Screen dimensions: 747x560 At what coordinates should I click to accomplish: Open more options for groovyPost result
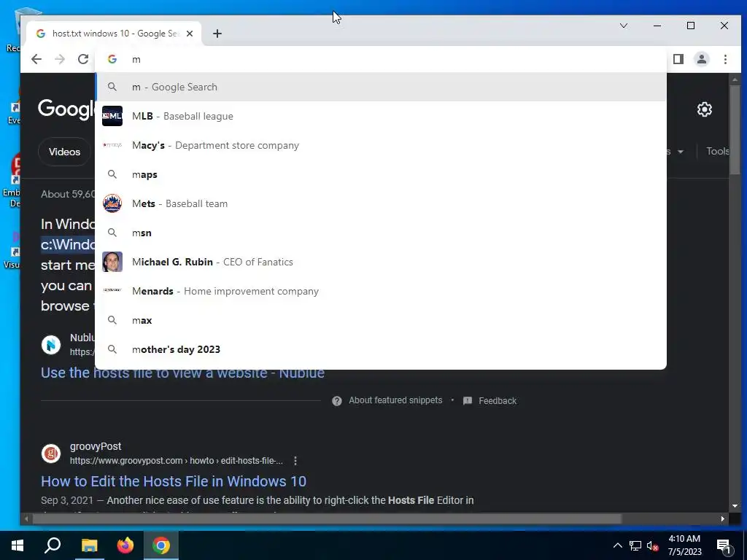coord(295,461)
